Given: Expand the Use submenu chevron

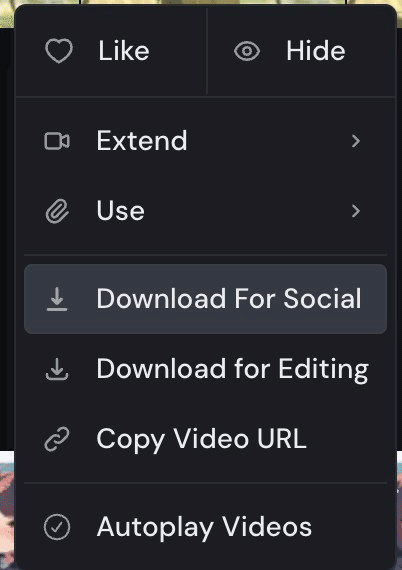Looking at the screenshot, I should [356, 211].
